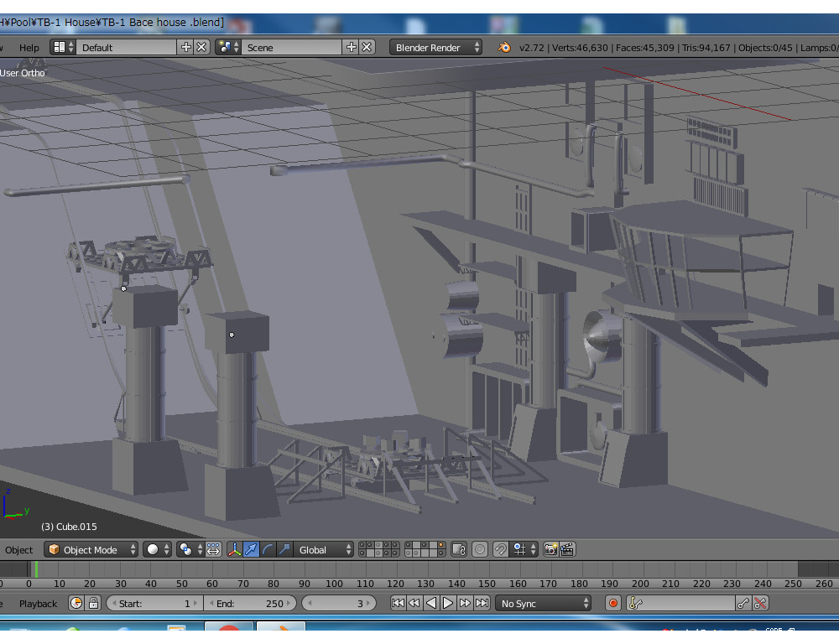This screenshot has width=839, height=644.
Task: Click the white origin dot on Cube.015
Action: [x=232, y=335]
